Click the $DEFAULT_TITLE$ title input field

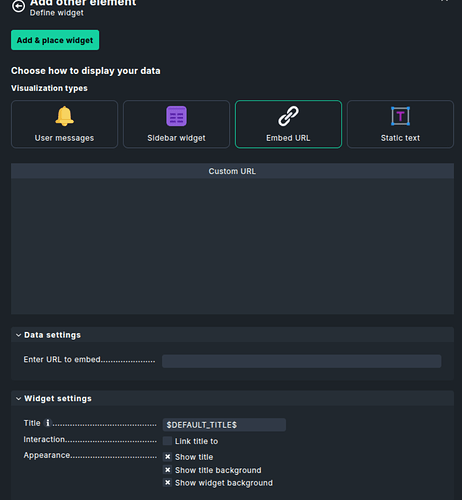pos(224,425)
